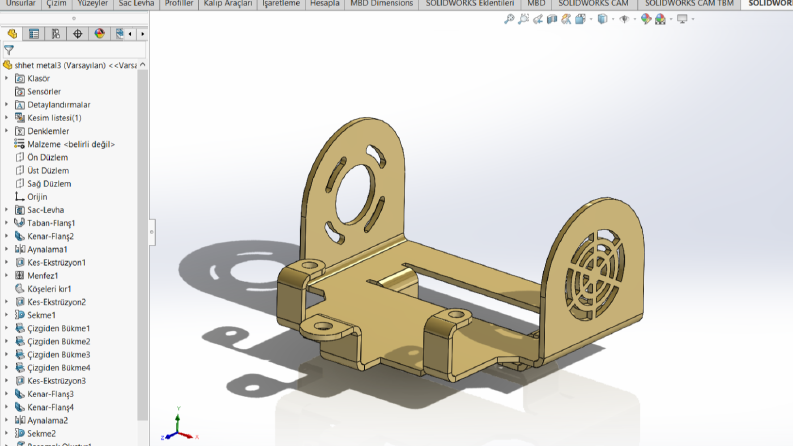
Task: Open Apply Scene dropdown arrow
Action: (671, 19)
